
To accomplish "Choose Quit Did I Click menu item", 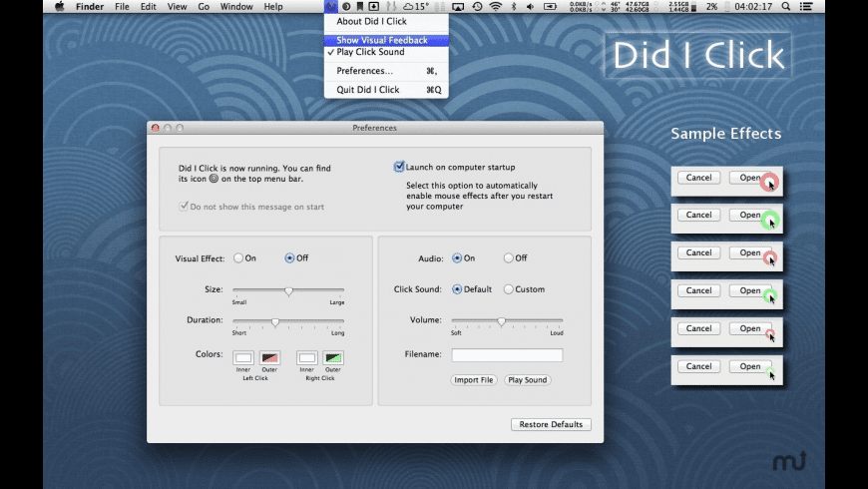I will pos(386,90).
